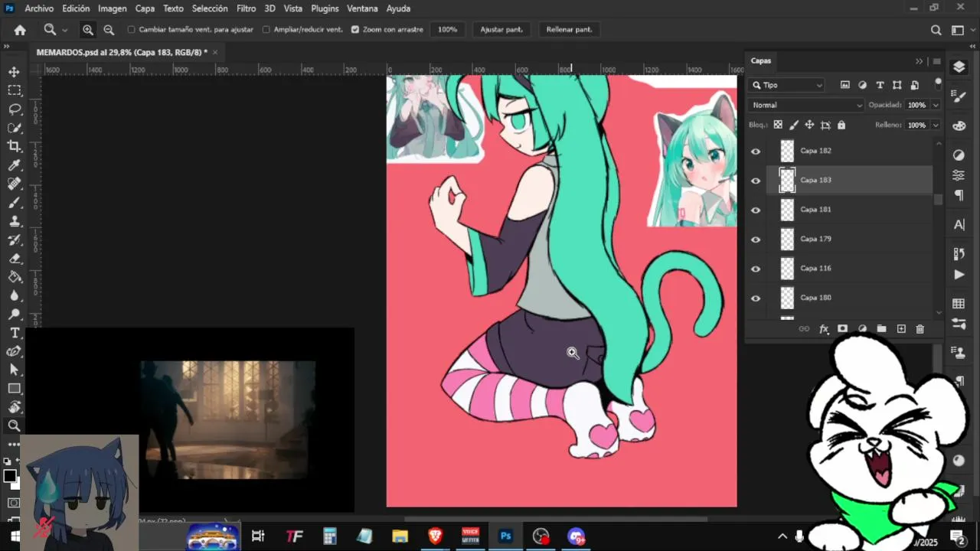Select the Pen tool
980x551 pixels.
(x=15, y=351)
